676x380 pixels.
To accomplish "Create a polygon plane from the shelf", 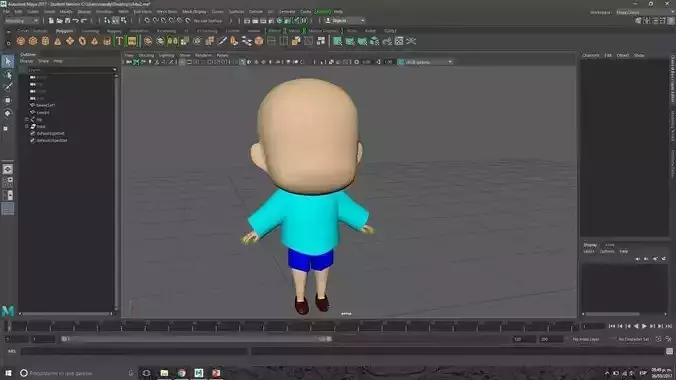I will click(x=70, y=41).
